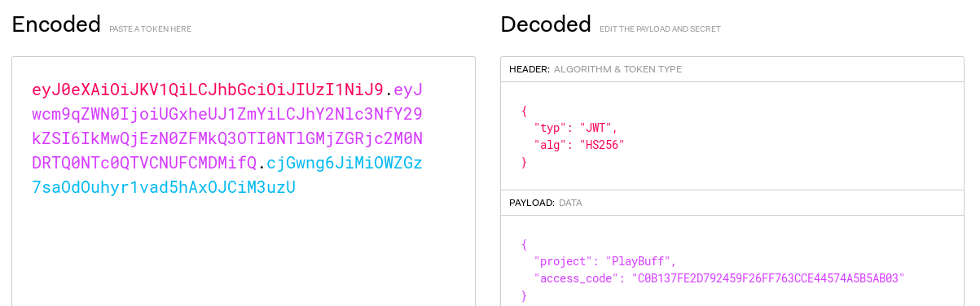This screenshot has height=306, width=980.
Task: Click the "alg" key in header JSON
Action: pyautogui.click(x=547, y=145)
